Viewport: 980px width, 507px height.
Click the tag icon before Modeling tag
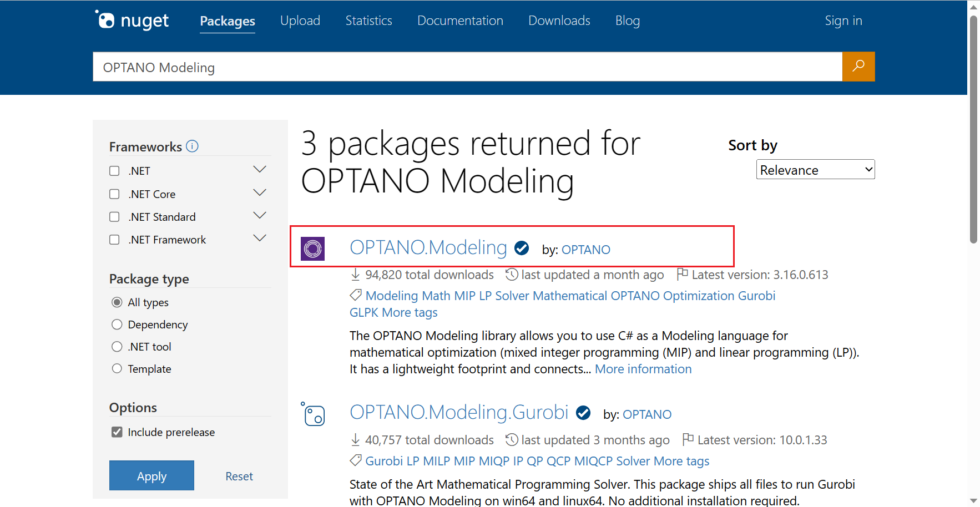pyautogui.click(x=356, y=295)
